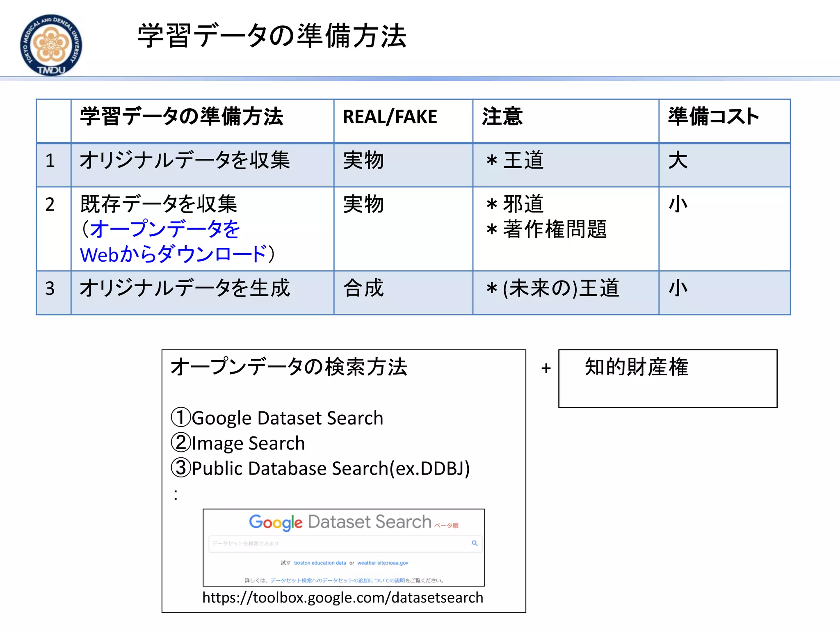Screen dimensions: 840x630
Task: Select the cost cell 大
Action: 678,160
